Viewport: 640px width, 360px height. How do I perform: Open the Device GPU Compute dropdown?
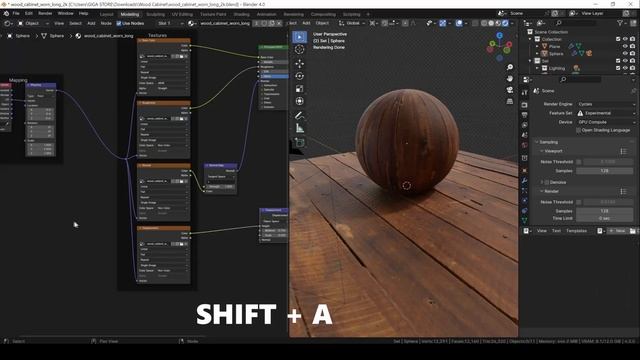(x=606, y=122)
